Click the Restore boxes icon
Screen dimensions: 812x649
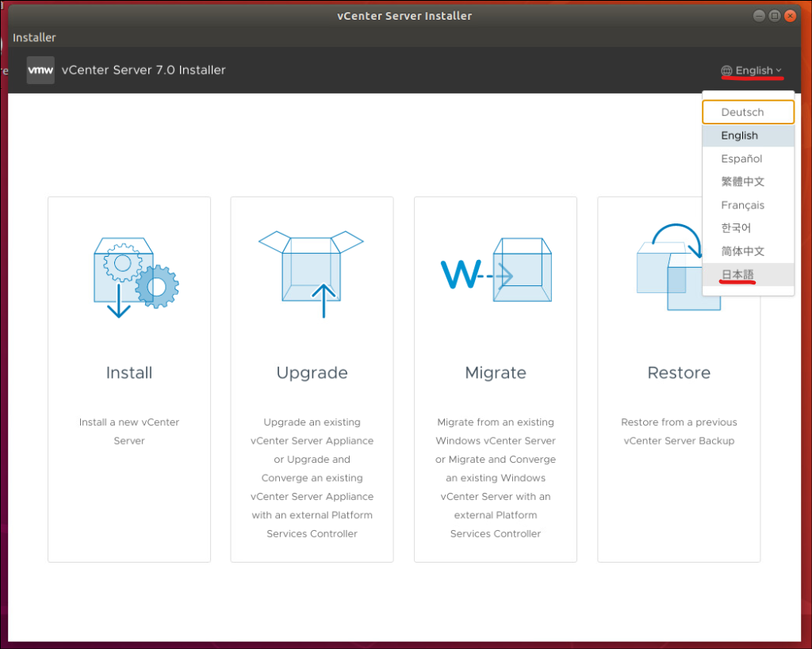pos(670,267)
